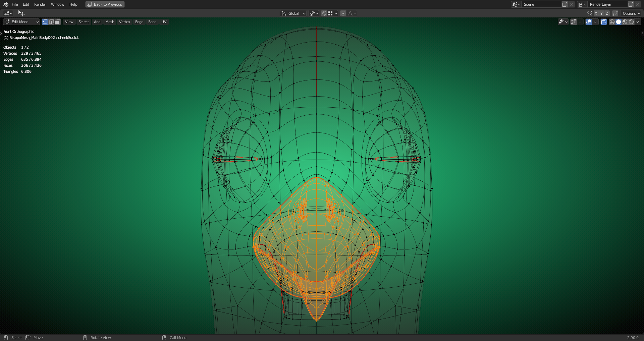644x341 pixels.
Task: Toggle proportional editing
Action: click(x=343, y=13)
